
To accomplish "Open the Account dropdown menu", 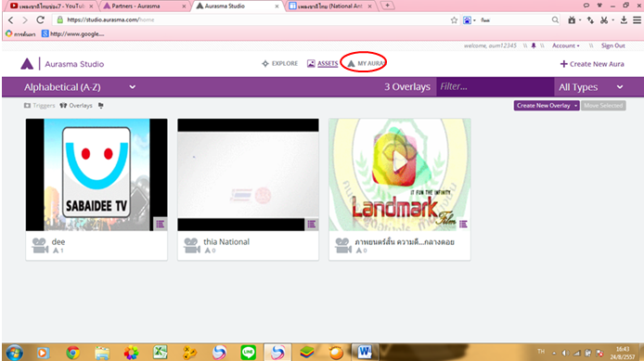I will (x=565, y=45).
